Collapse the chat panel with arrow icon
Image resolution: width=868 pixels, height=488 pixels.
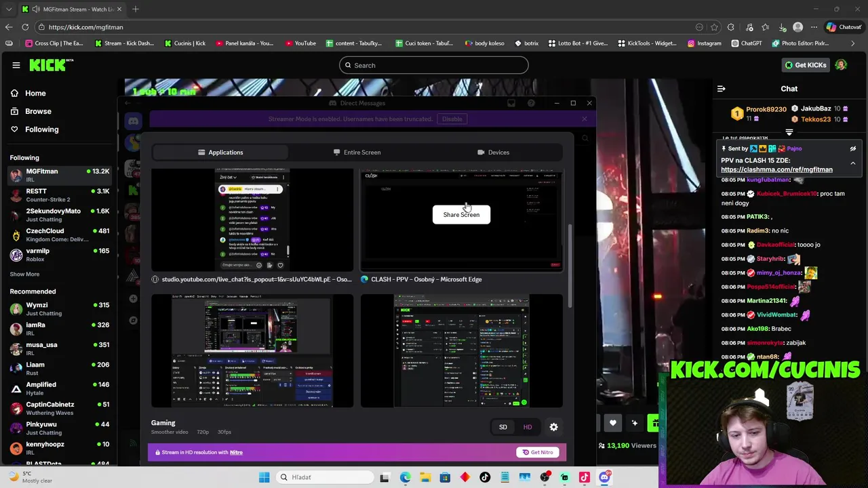point(722,89)
